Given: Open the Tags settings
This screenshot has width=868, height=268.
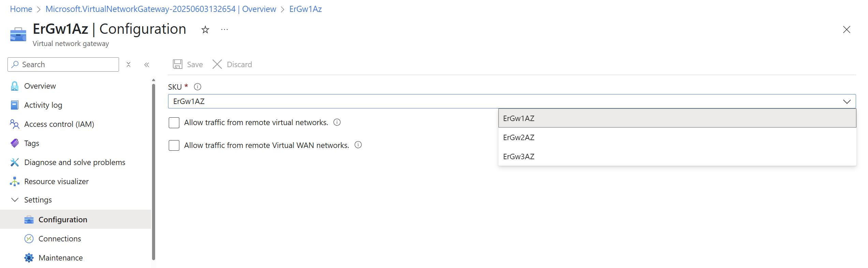Looking at the screenshot, I should pyautogui.click(x=31, y=143).
